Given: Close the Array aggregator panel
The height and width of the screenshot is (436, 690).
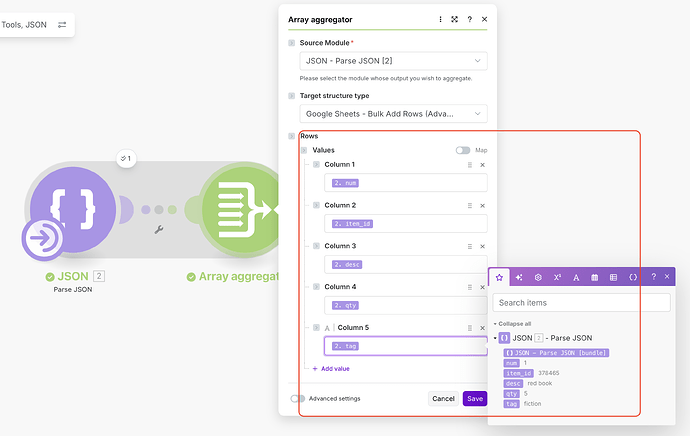Looking at the screenshot, I should click(484, 19).
